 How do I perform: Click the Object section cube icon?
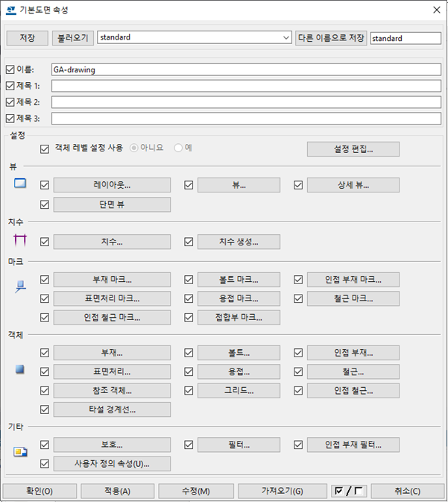pos(20,369)
